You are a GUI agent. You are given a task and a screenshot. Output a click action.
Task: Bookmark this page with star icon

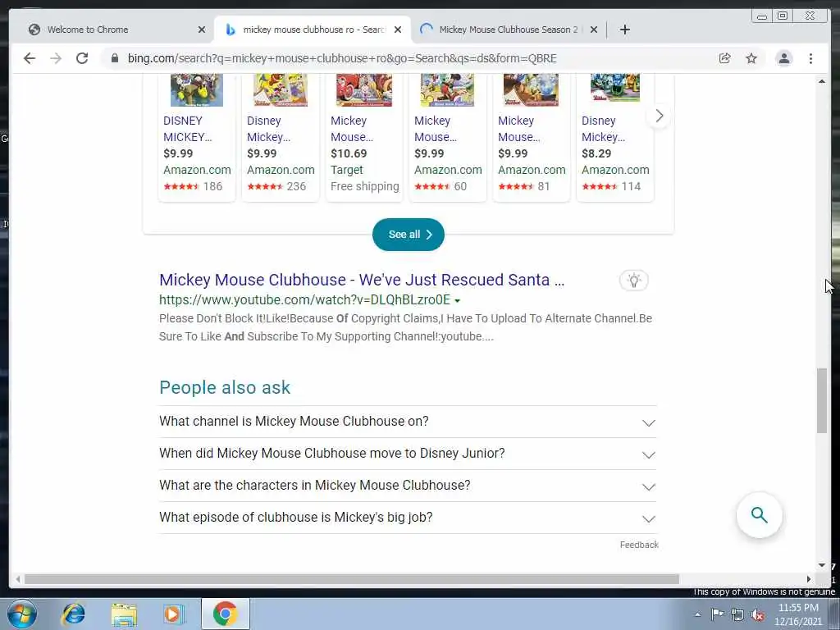click(x=751, y=58)
